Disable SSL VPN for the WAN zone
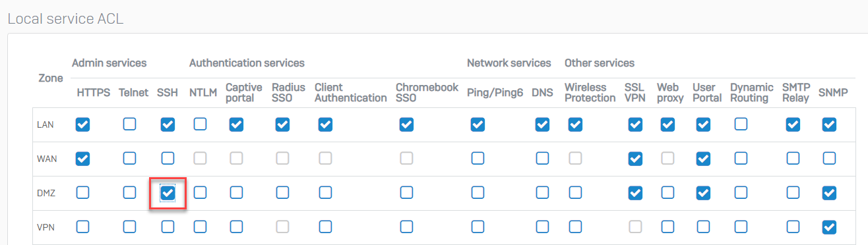868x245 pixels. [635, 159]
